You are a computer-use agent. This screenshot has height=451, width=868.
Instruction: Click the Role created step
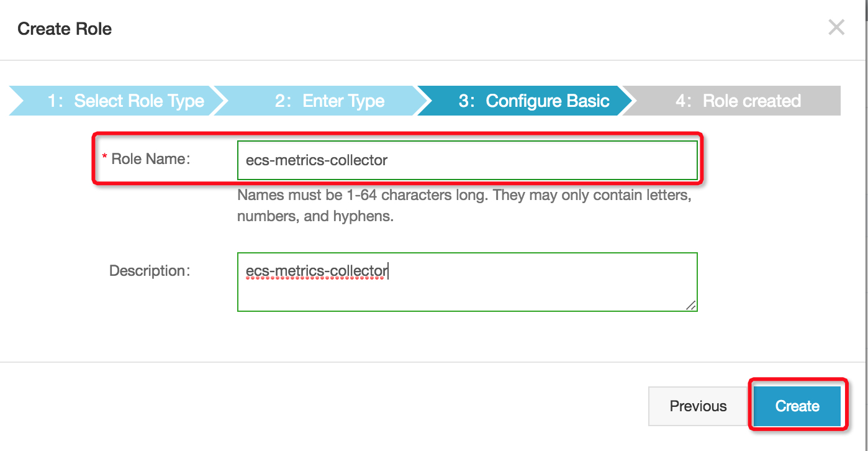pos(751,101)
